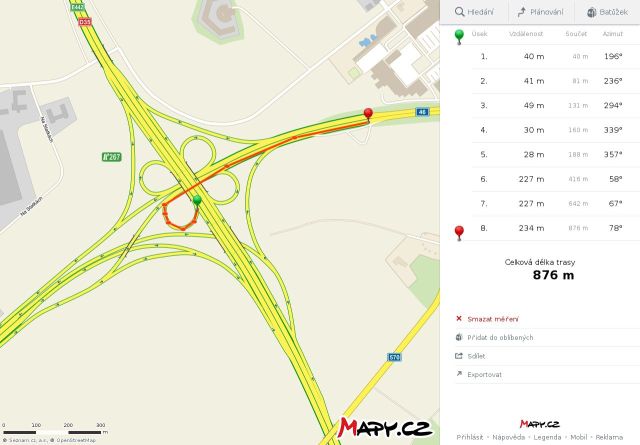Image resolution: width=640 pixels, height=445 pixels.
Task: Open the Legenda footer link
Action: (547, 437)
